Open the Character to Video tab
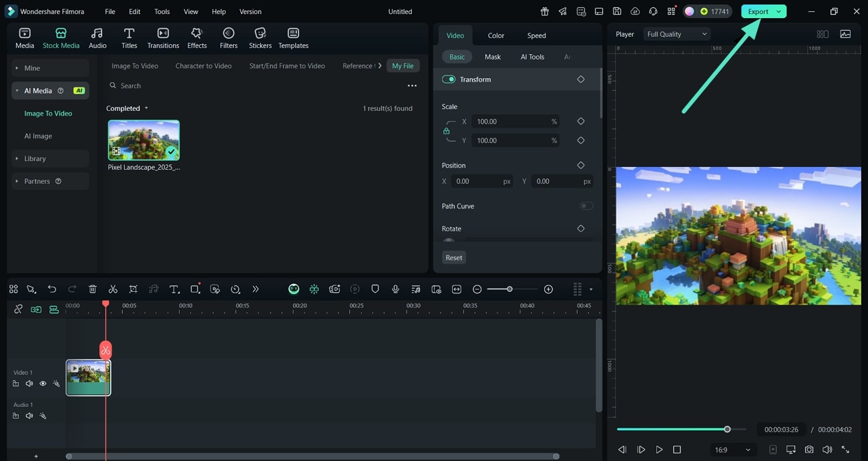The height and width of the screenshot is (461, 868). [x=204, y=65]
